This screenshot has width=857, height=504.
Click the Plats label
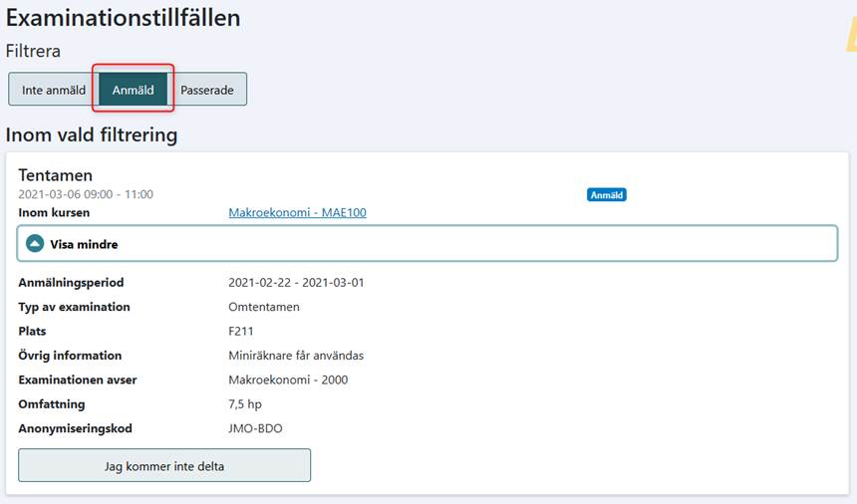tap(32, 331)
